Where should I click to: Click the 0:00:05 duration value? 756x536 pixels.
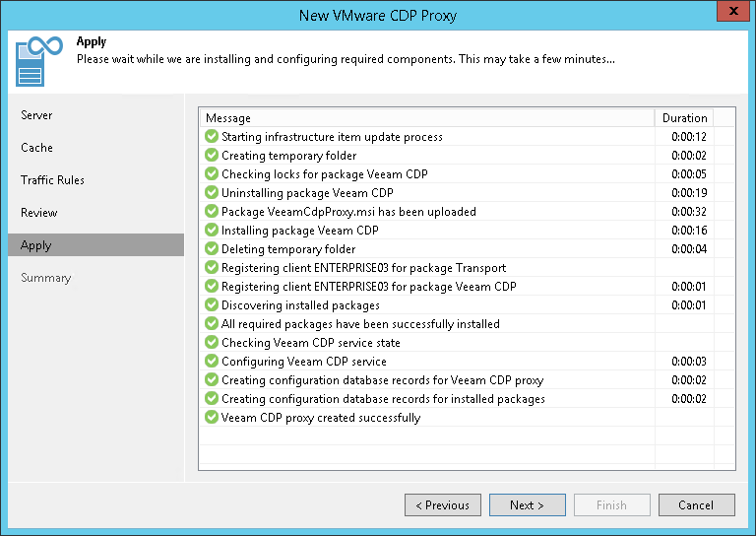pyautogui.click(x=689, y=174)
